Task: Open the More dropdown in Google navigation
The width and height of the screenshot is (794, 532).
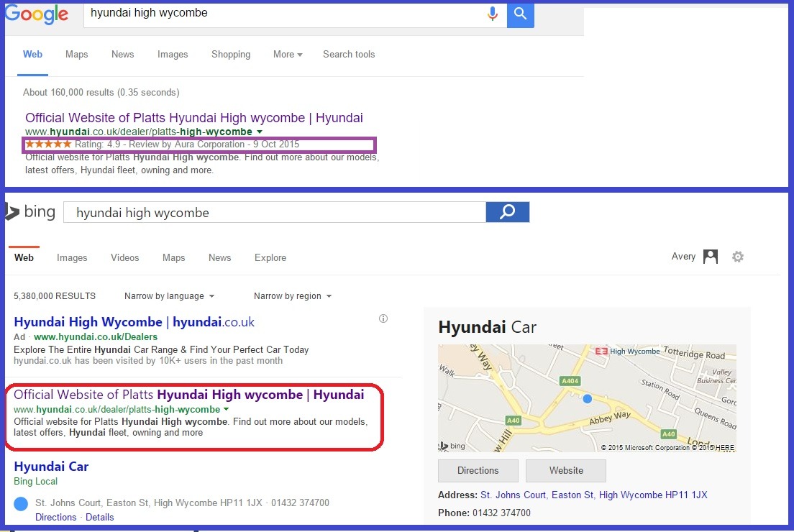Action: click(x=287, y=54)
